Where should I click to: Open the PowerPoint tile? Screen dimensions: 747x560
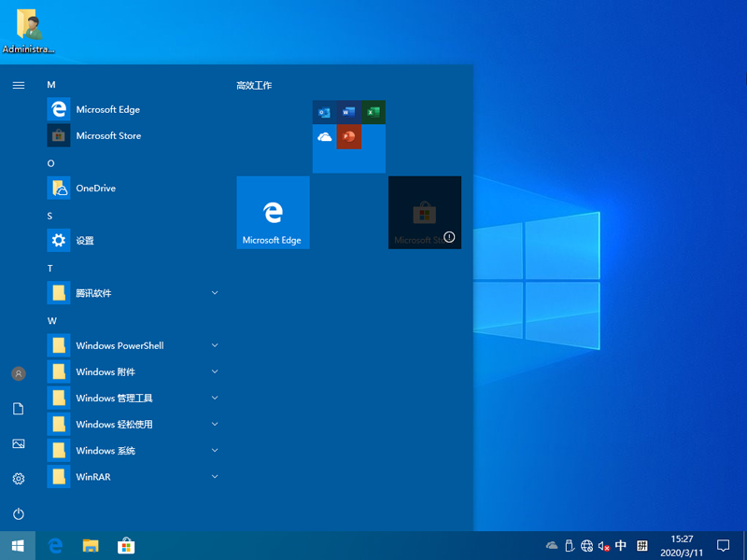pos(349,136)
